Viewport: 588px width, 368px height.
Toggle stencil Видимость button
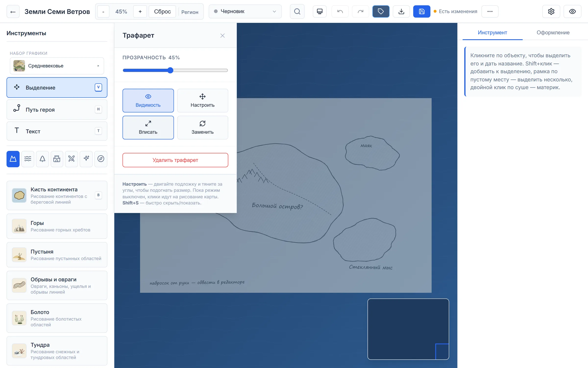pyautogui.click(x=148, y=101)
